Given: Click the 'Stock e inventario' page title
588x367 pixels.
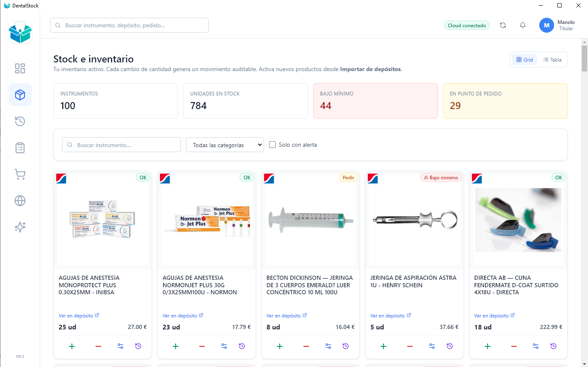Looking at the screenshot, I should pyautogui.click(x=93, y=59).
